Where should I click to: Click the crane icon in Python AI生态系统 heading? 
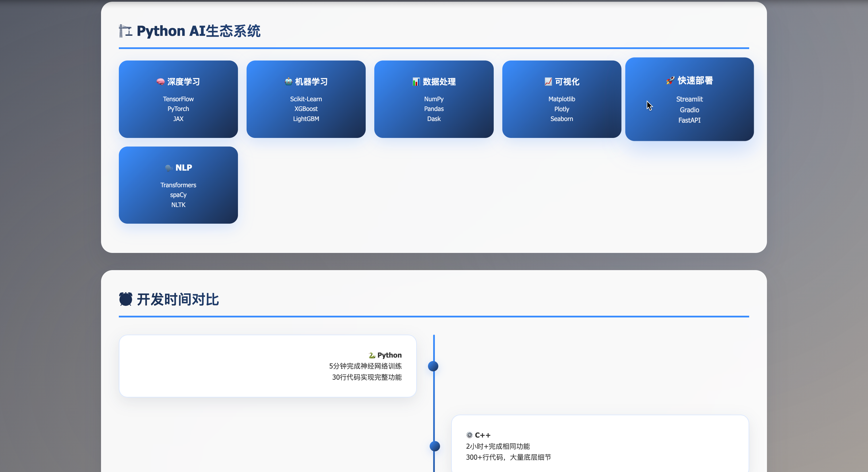[x=125, y=31]
